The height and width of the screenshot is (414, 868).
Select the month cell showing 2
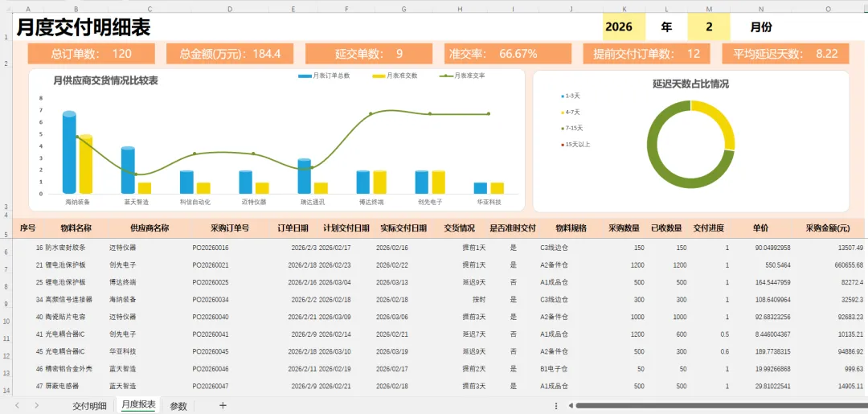point(709,27)
